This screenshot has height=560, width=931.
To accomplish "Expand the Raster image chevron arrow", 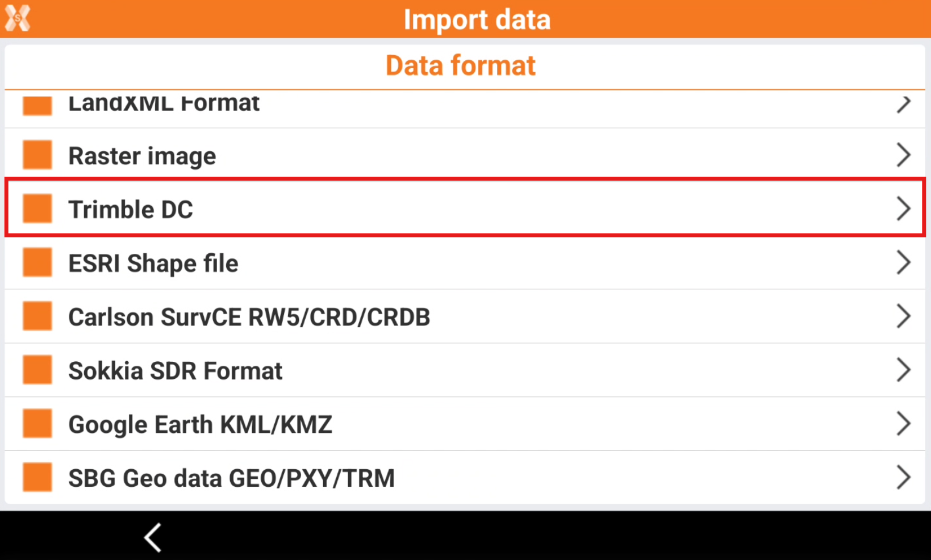I will click(x=903, y=155).
